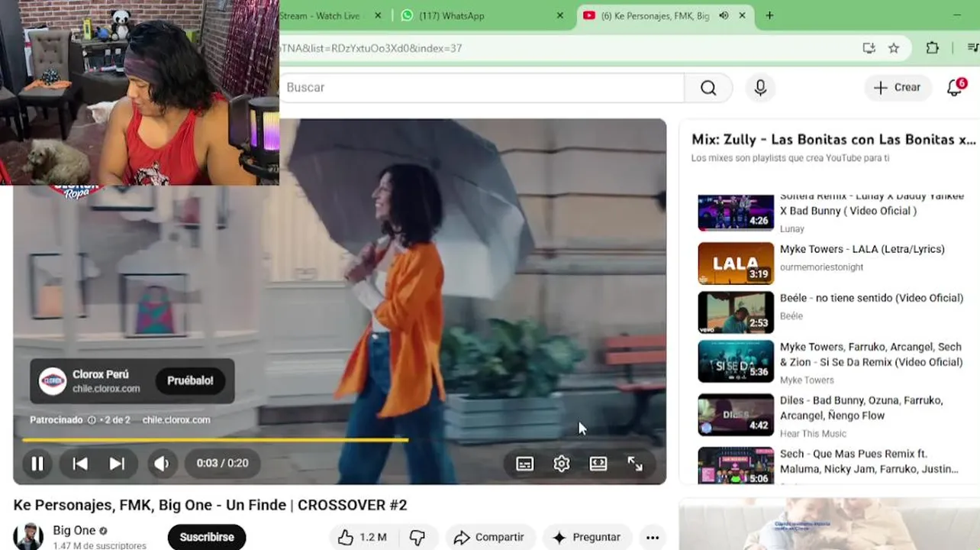
Task: Open YouTube notifications bell
Action: pos(955,88)
